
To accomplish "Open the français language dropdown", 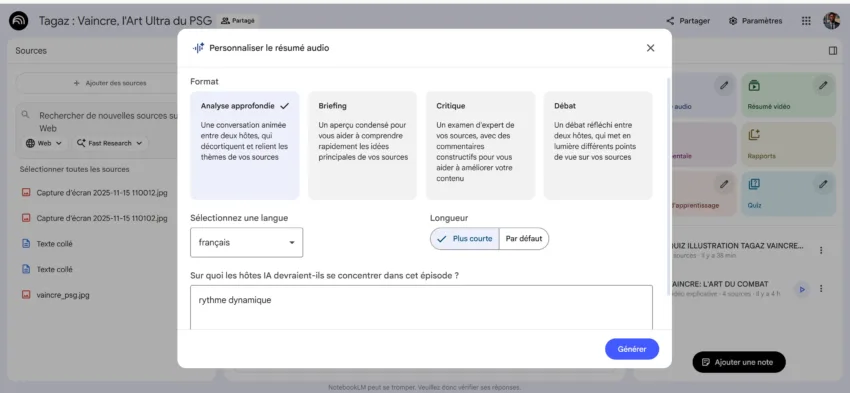I will click(247, 242).
